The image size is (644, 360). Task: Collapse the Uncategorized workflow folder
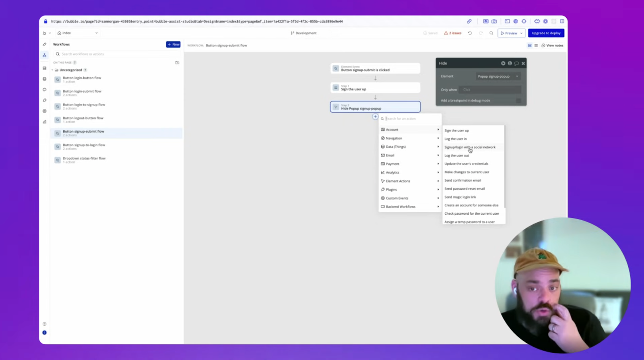52,70
